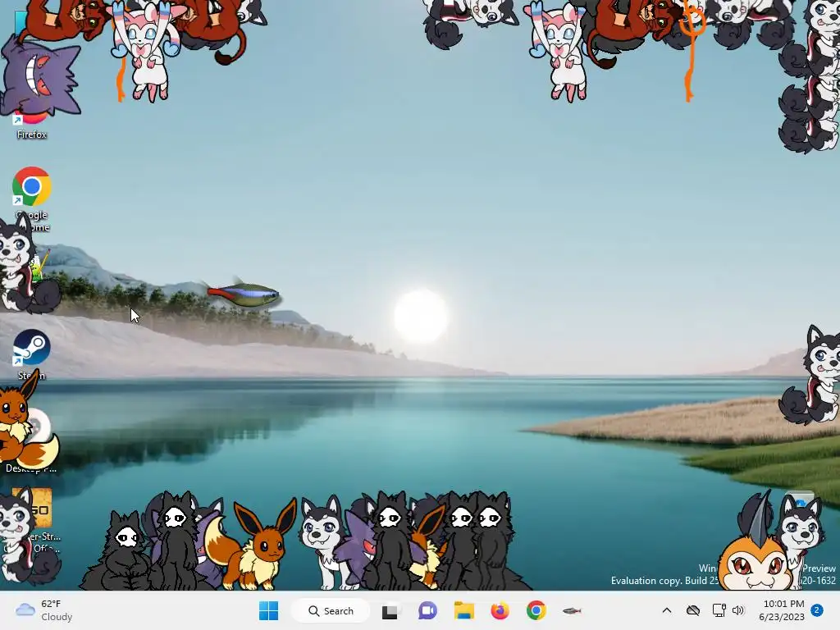This screenshot has width=840, height=630.
Task: Open File Explorer from the taskbar
Action: [464, 610]
